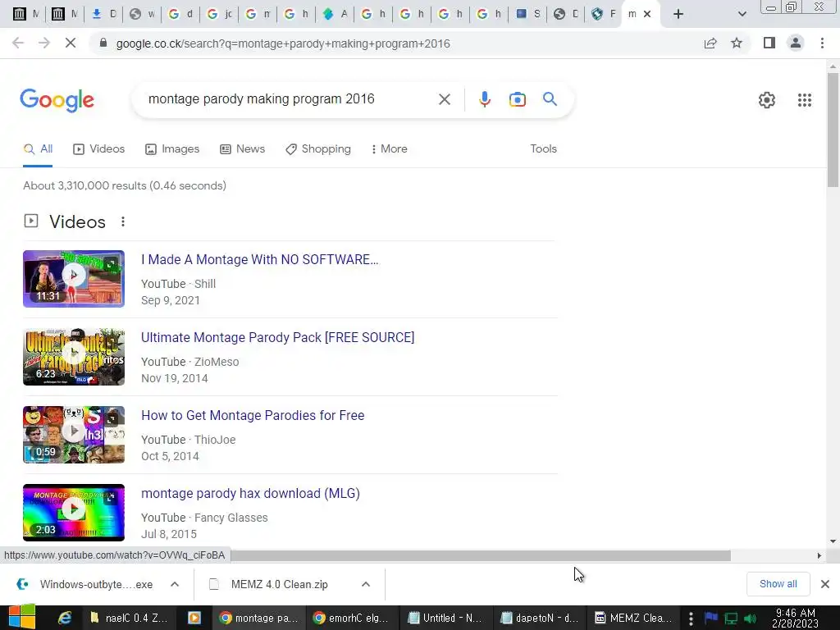Click horizontal scrollbar right arrow
840x630 pixels.
coord(819,555)
